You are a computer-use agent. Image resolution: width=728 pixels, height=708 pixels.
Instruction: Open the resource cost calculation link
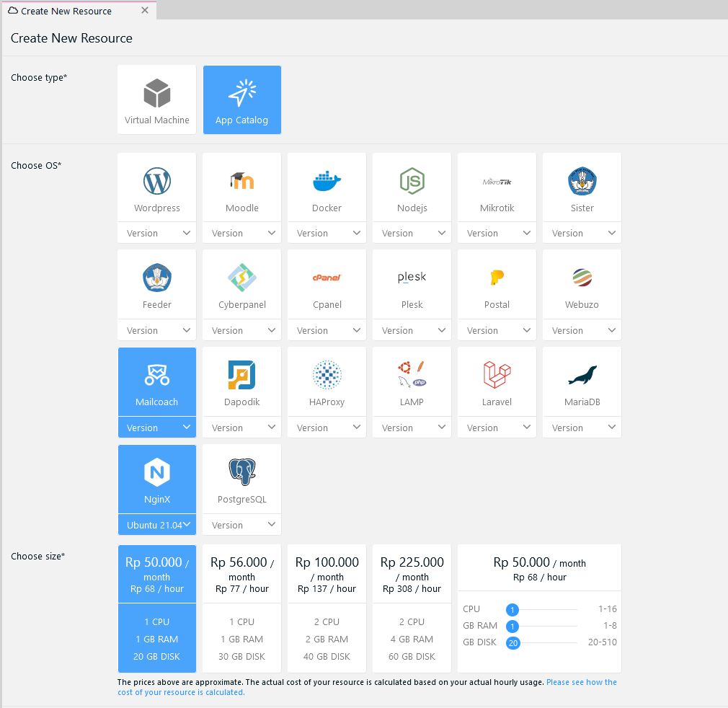(x=367, y=687)
